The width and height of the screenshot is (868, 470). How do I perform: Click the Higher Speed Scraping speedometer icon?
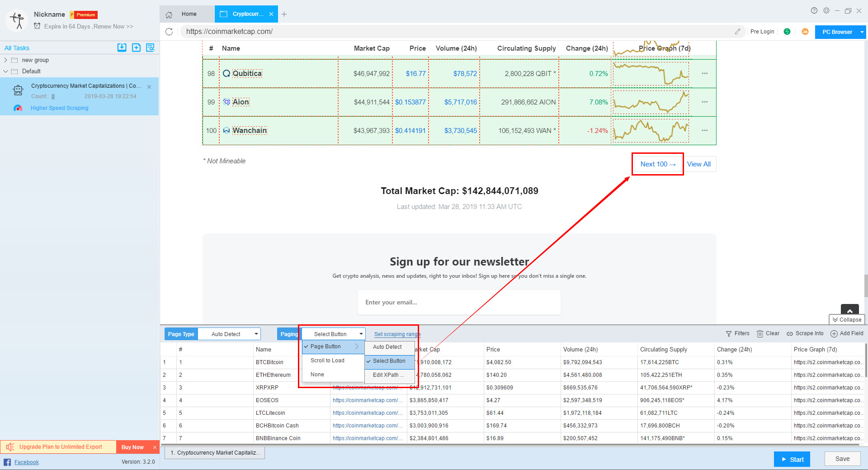pyautogui.click(x=18, y=108)
